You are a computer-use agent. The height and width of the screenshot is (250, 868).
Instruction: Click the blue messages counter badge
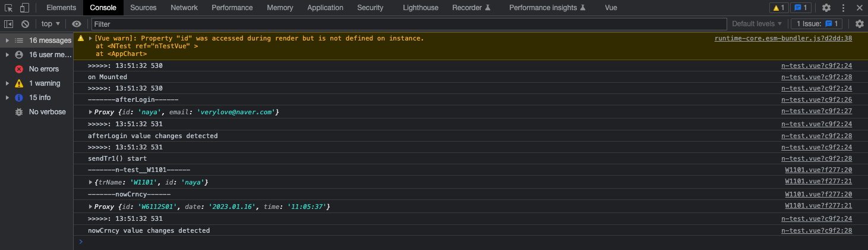pyautogui.click(x=801, y=8)
